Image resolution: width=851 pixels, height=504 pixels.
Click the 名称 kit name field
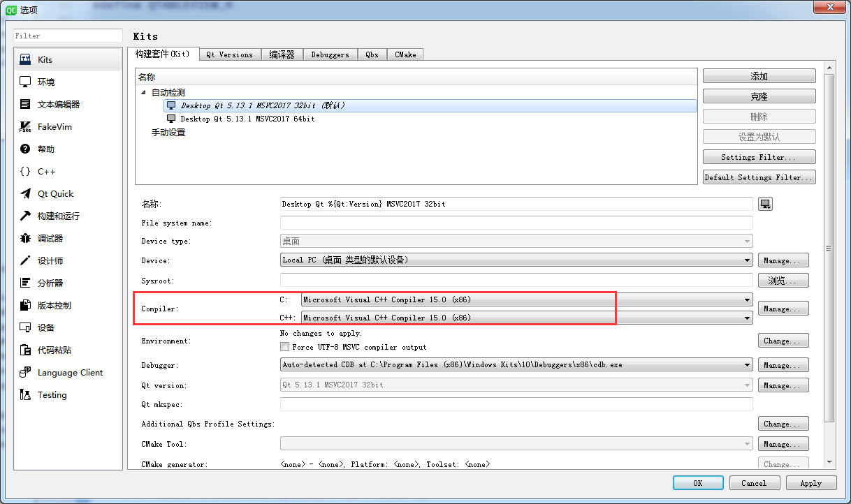tap(516, 204)
